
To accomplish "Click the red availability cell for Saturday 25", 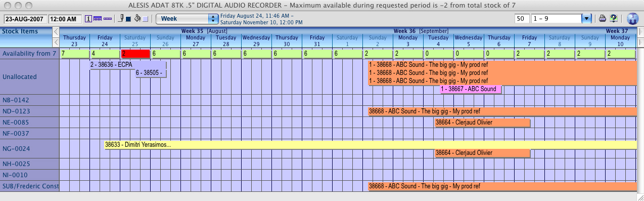I will point(135,54).
